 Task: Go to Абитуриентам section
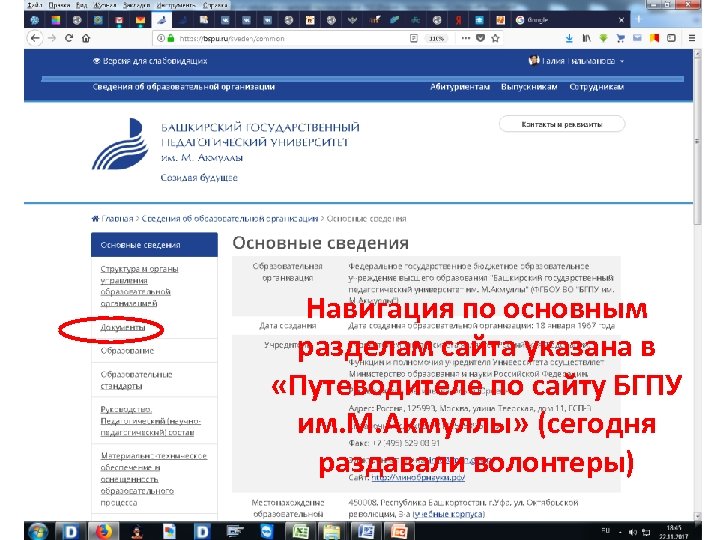[x=460, y=87]
